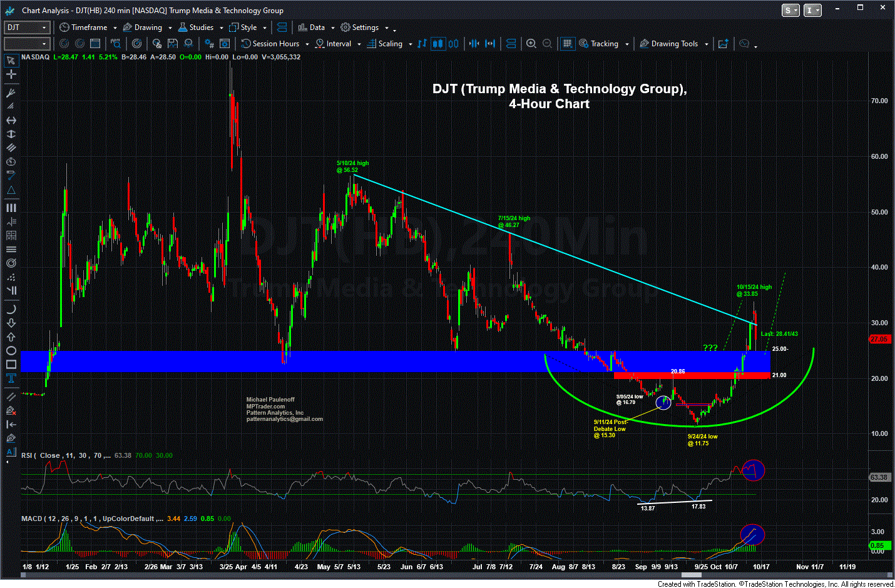895x588 pixels.
Task: Click the gear with hash icon
Action: (x=209, y=44)
